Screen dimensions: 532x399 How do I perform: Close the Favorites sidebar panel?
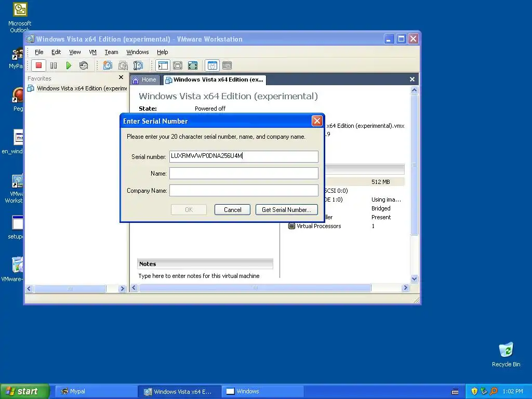121,77
